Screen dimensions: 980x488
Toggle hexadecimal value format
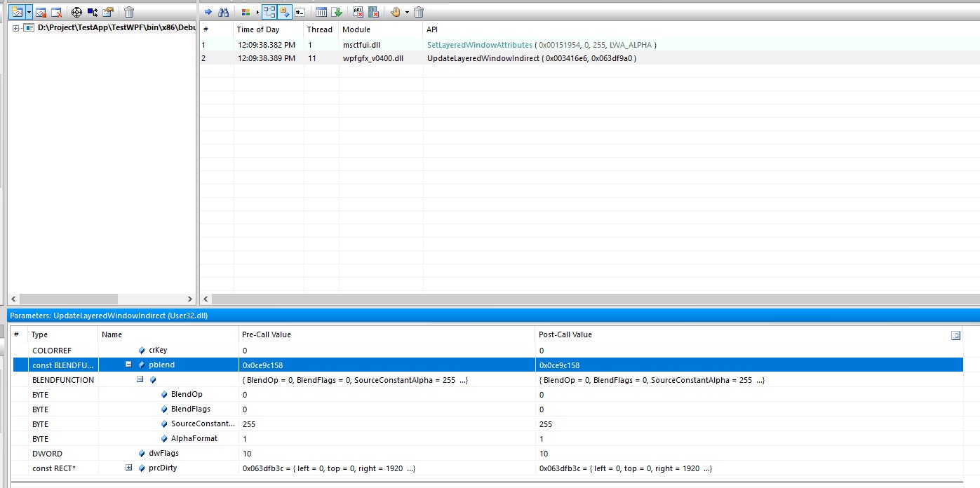click(x=300, y=12)
